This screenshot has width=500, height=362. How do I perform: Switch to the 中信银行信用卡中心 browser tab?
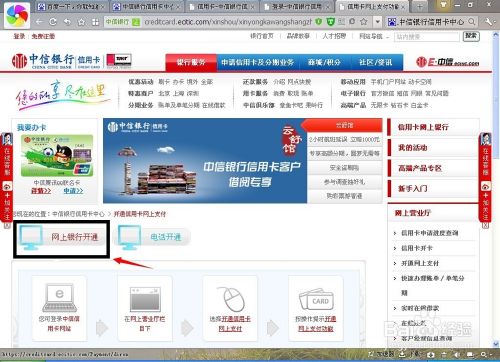click(147, 6)
